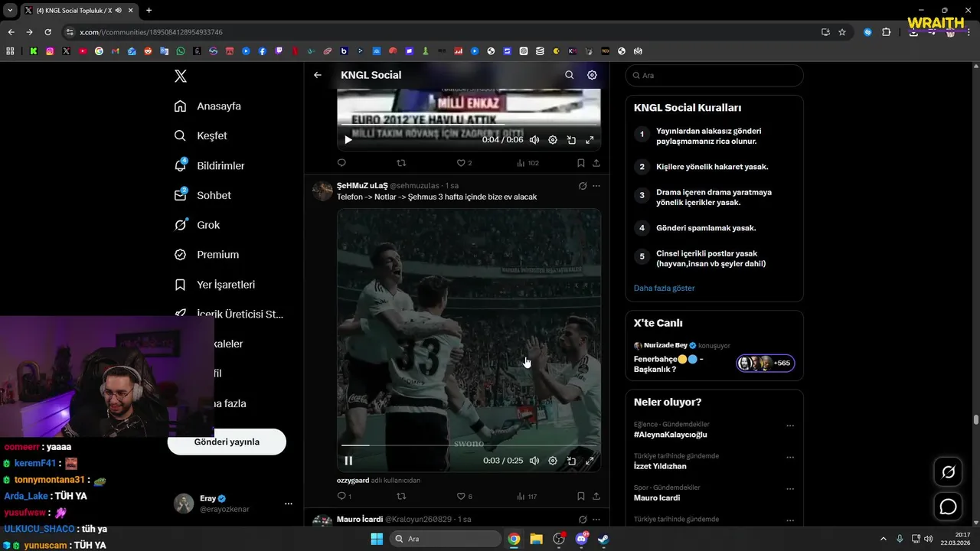Open KNGL Social community settings gear
Image resolution: width=980 pixels, height=551 pixels.
coord(592,75)
